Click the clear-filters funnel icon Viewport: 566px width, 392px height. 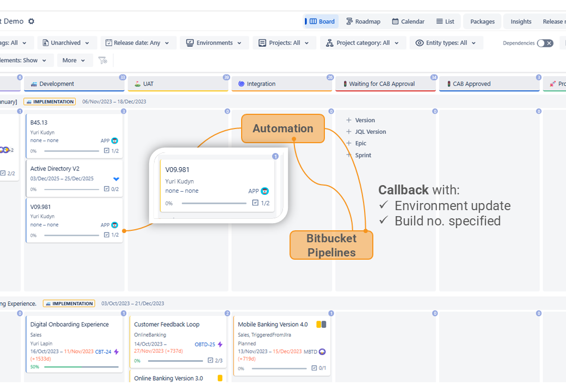tap(103, 60)
